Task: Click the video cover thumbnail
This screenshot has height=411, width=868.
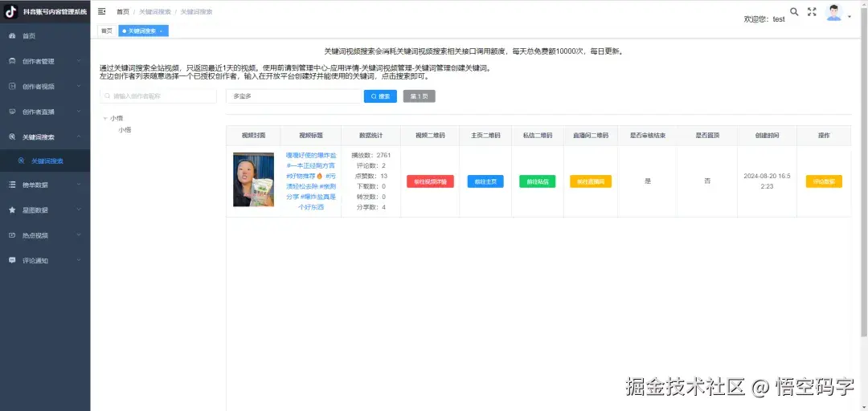Action: tap(253, 180)
